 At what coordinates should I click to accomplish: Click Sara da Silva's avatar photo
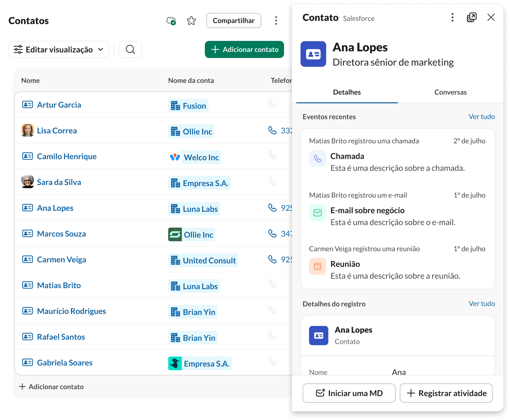(27, 182)
